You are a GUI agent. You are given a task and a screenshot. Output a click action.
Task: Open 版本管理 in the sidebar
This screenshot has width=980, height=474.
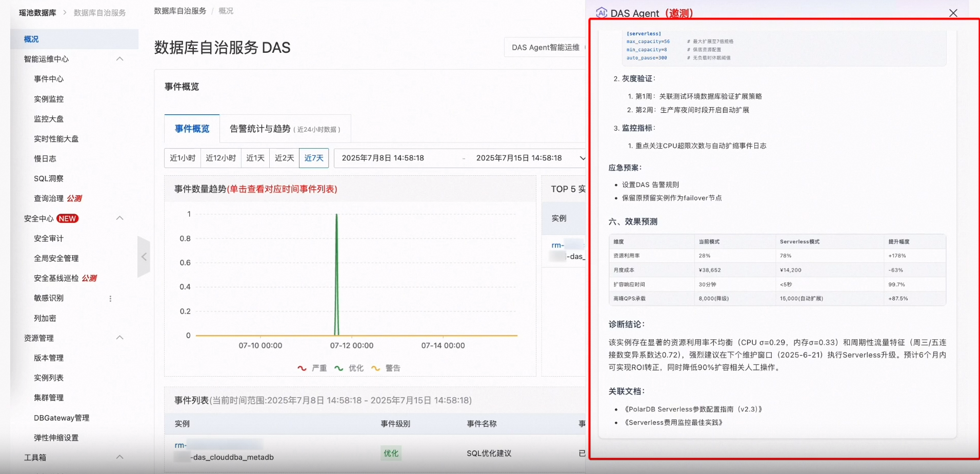[x=49, y=358]
